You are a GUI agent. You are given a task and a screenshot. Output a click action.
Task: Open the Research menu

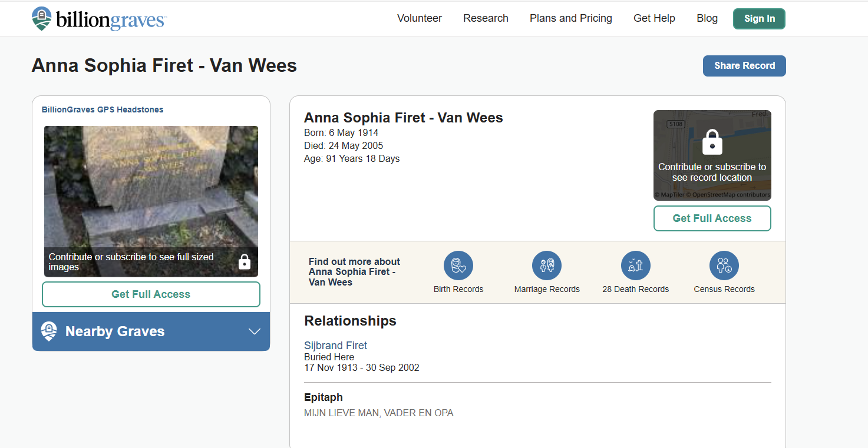(x=486, y=18)
